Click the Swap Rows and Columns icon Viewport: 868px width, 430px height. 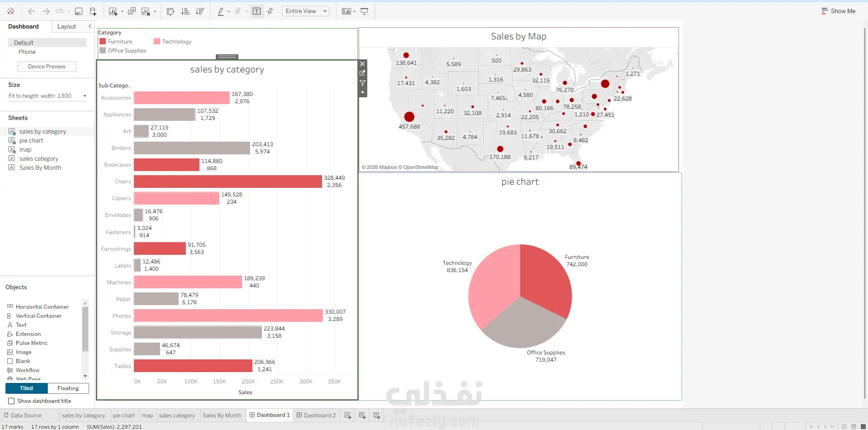(x=171, y=11)
